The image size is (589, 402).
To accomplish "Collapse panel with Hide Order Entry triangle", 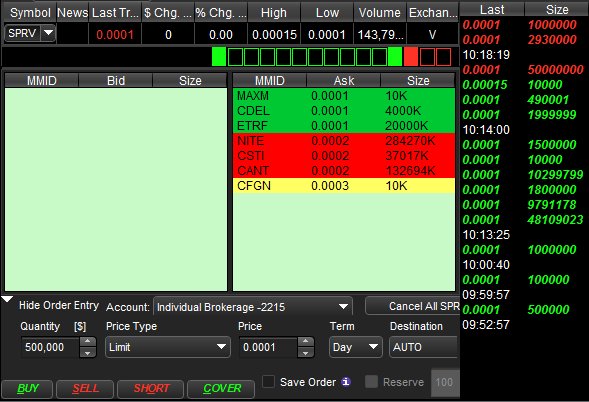I will click(7, 299).
